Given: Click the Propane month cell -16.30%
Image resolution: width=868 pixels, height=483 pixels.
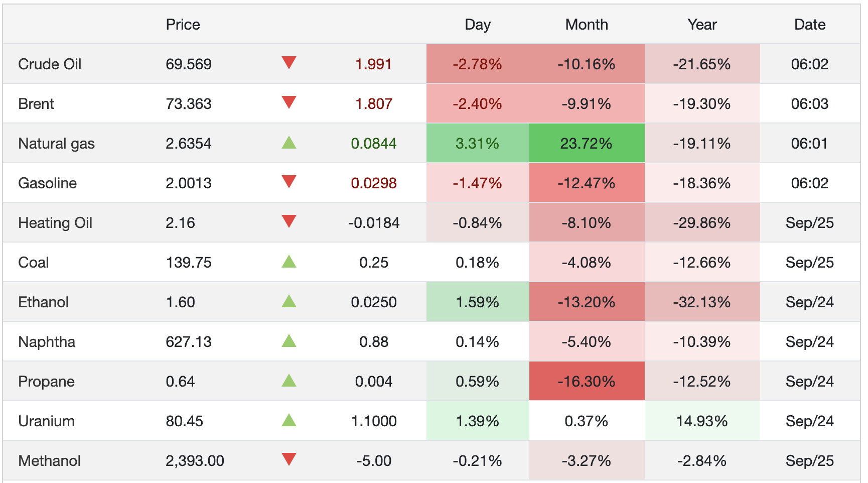Looking at the screenshot, I should pyautogui.click(x=587, y=381).
